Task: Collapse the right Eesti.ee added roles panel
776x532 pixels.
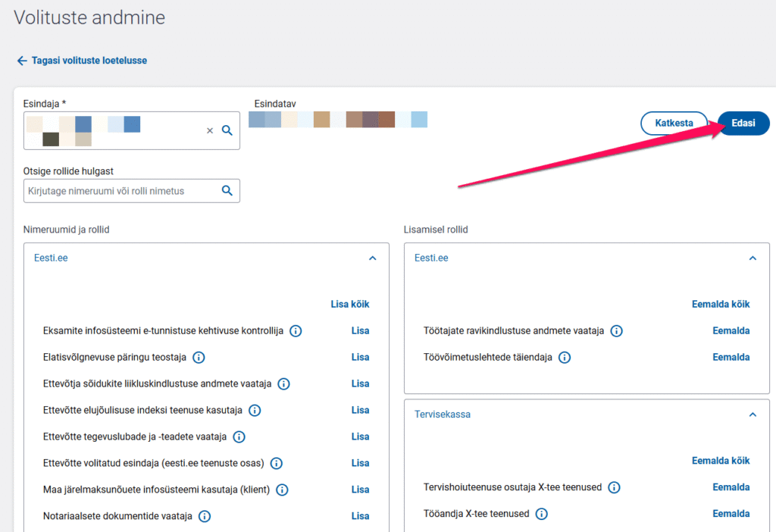Action: point(753,258)
